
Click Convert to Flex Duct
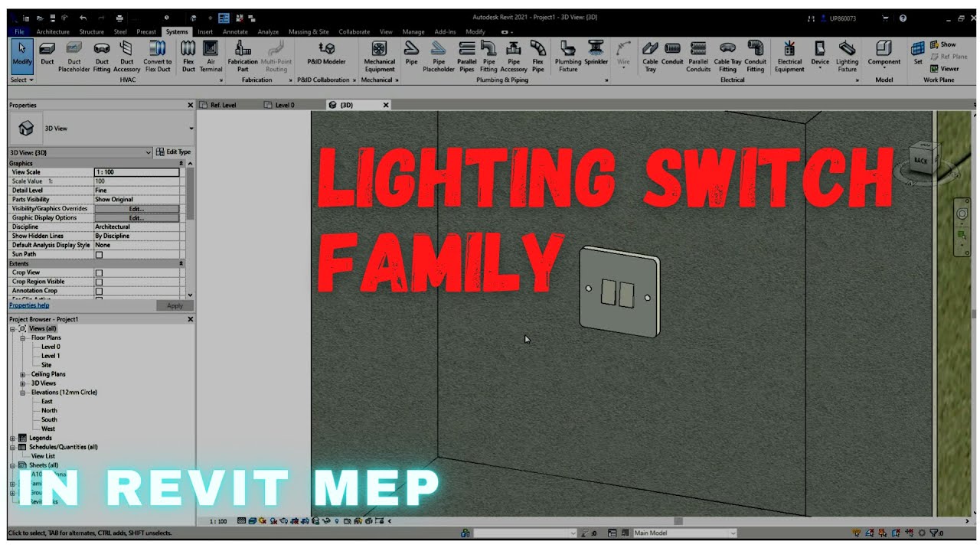(158, 56)
